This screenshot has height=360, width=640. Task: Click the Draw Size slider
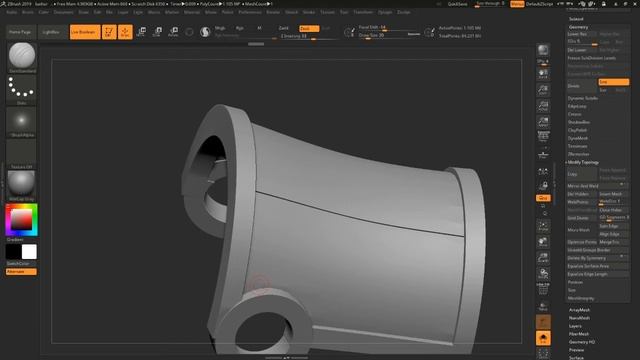click(x=389, y=36)
